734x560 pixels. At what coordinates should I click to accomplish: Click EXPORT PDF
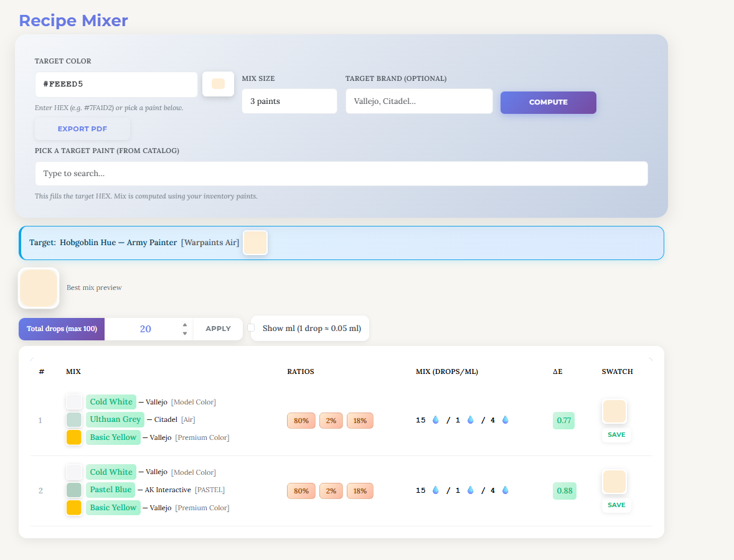[x=82, y=129]
